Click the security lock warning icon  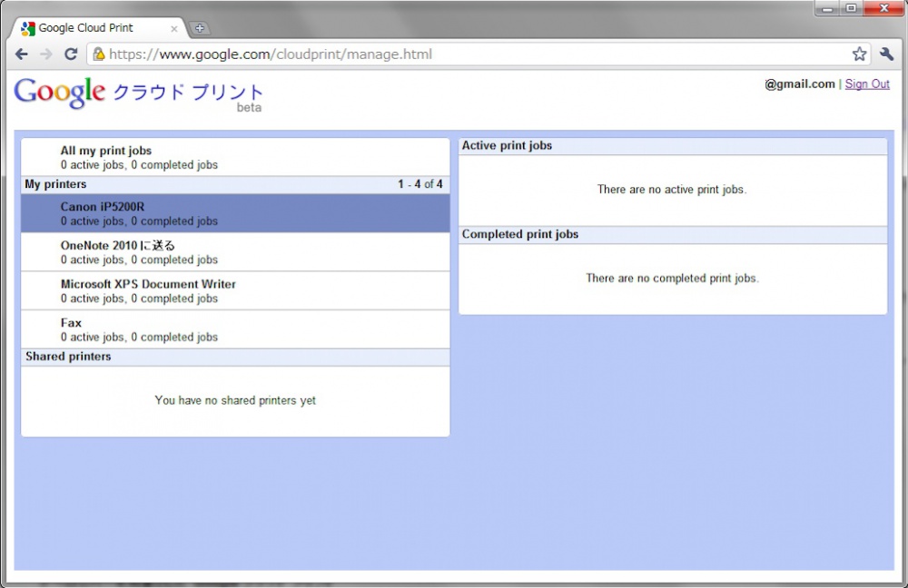pyautogui.click(x=99, y=54)
